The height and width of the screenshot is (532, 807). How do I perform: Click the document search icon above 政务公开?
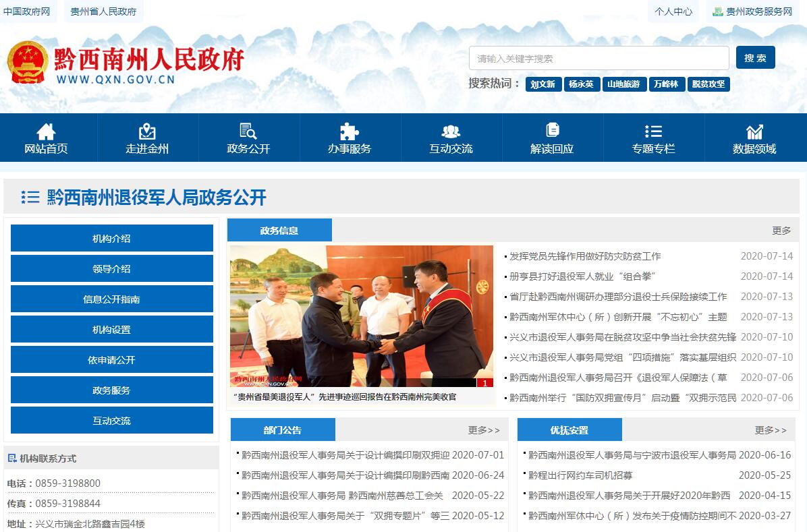point(248,131)
